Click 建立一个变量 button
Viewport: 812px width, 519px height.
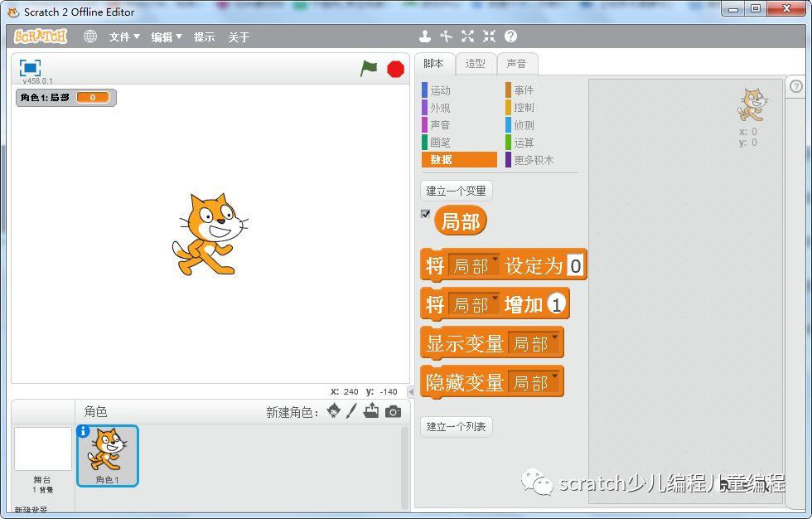(456, 191)
